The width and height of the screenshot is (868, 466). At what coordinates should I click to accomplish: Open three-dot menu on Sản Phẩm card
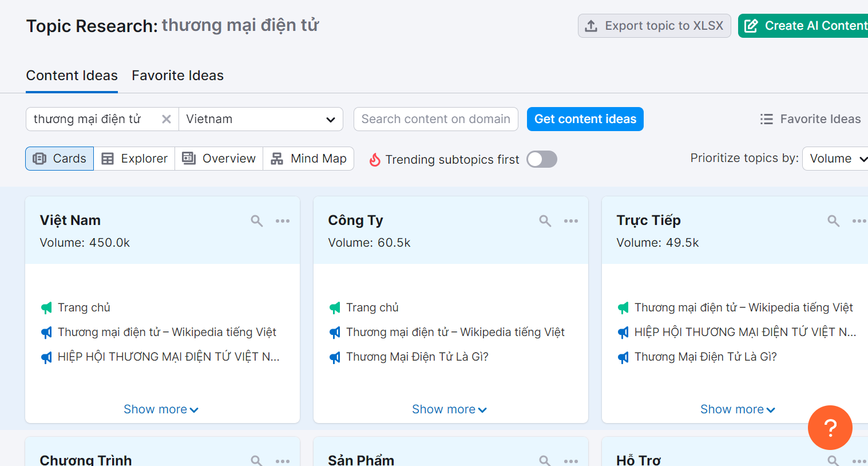(x=571, y=461)
